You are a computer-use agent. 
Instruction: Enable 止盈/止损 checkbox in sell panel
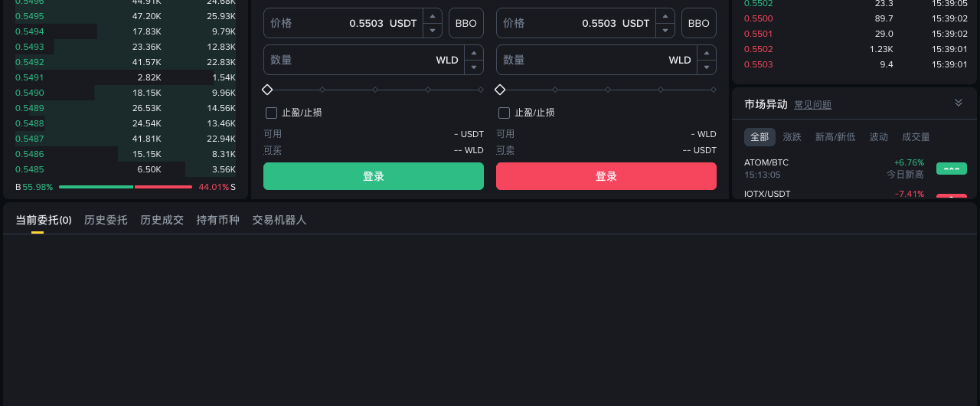click(x=504, y=113)
